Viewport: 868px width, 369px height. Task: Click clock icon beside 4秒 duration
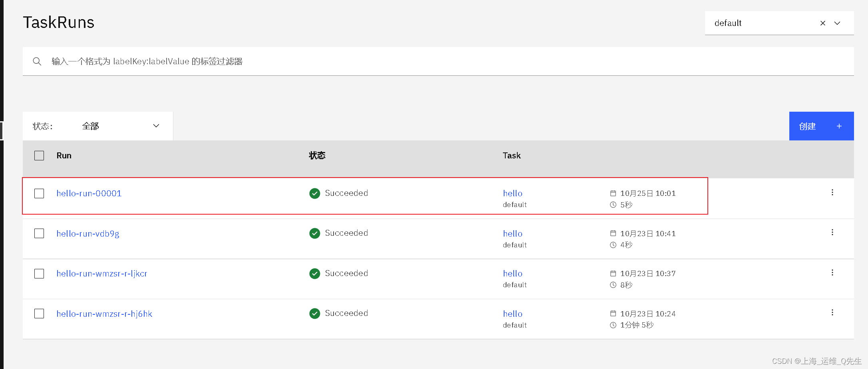coord(613,245)
